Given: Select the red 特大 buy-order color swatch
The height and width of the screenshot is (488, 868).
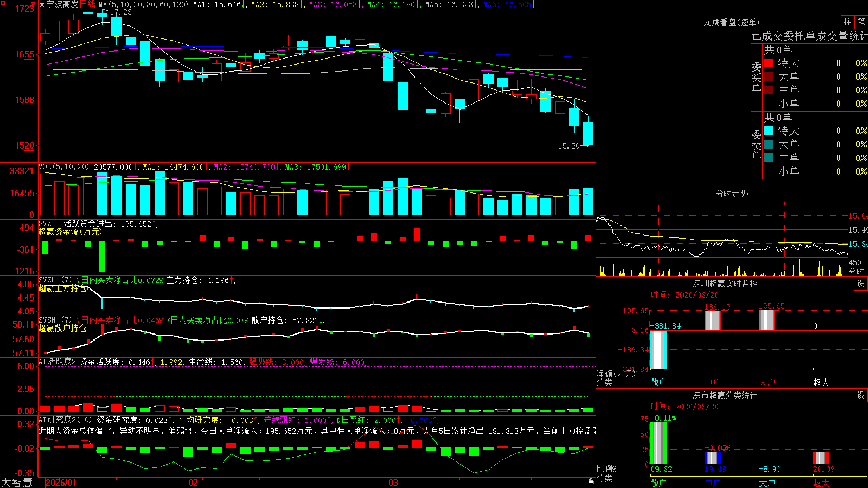Looking at the screenshot, I should [768, 63].
